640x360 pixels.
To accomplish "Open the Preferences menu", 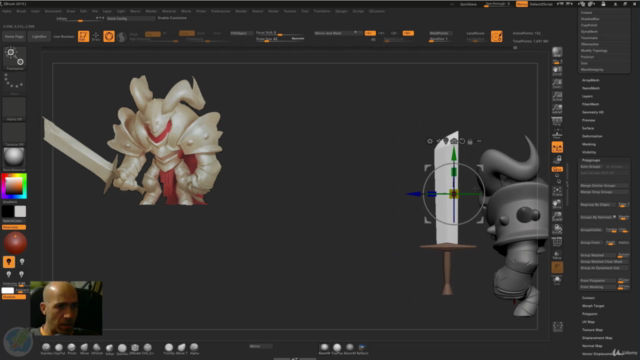I will coord(221,11).
